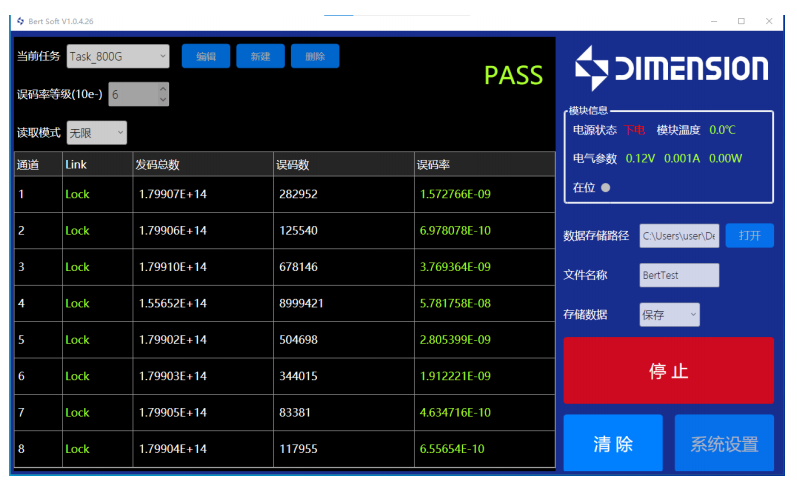Viewport: 797px width, 493px height.
Task: Increase the 误码率等级 value with up arrow
Action: pyautogui.click(x=163, y=89)
